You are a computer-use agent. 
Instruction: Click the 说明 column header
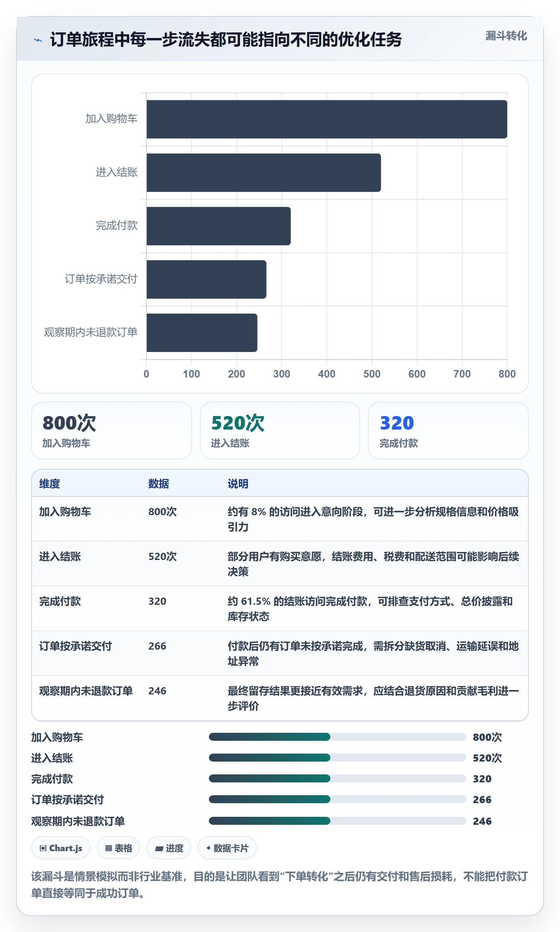pyautogui.click(x=238, y=484)
